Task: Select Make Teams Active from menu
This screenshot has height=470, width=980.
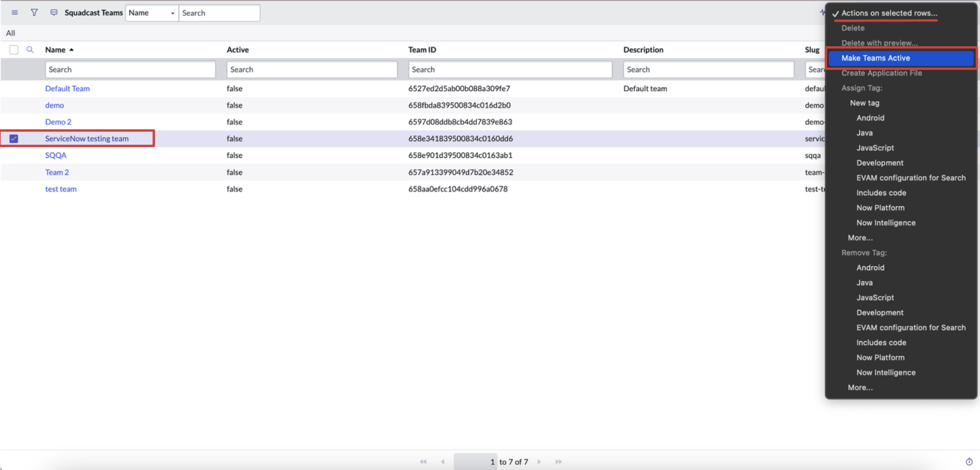Action: (x=875, y=58)
